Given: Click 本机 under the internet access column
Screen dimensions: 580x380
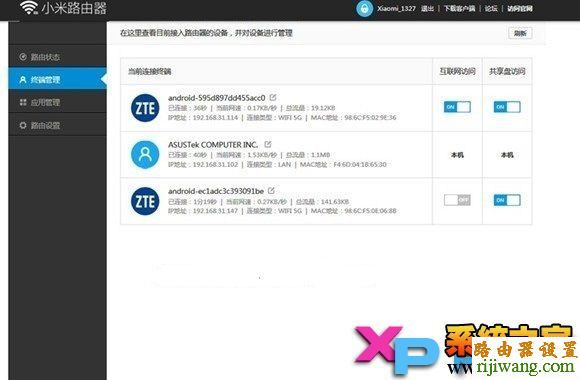Looking at the screenshot, I should coord(457,155).
